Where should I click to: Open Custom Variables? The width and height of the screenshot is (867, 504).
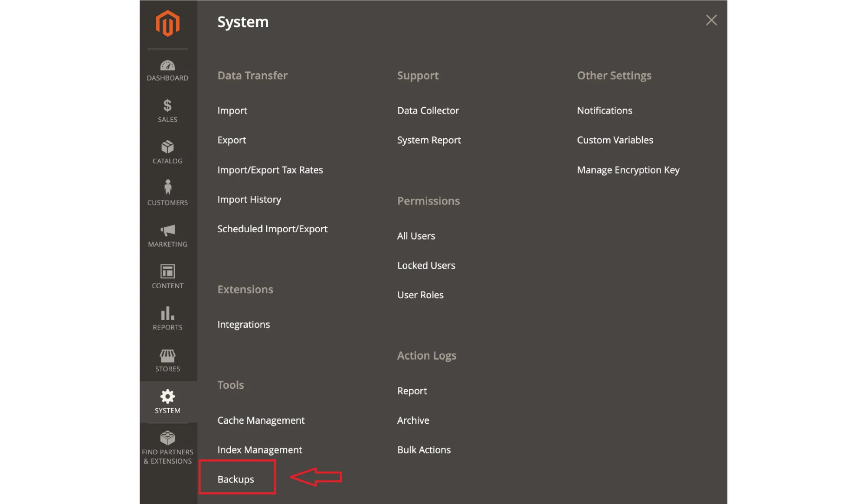pyautogui.click(x=615, y=140)
